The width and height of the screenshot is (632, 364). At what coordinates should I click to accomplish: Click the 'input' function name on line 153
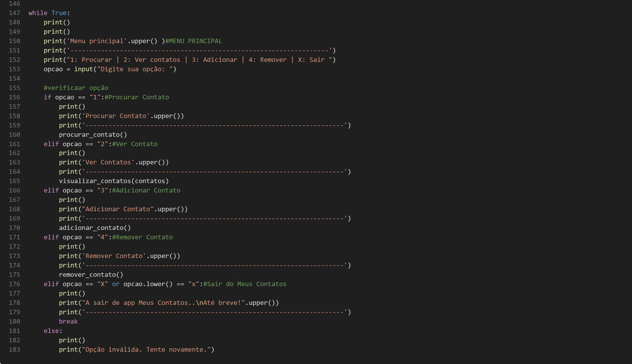84,69
